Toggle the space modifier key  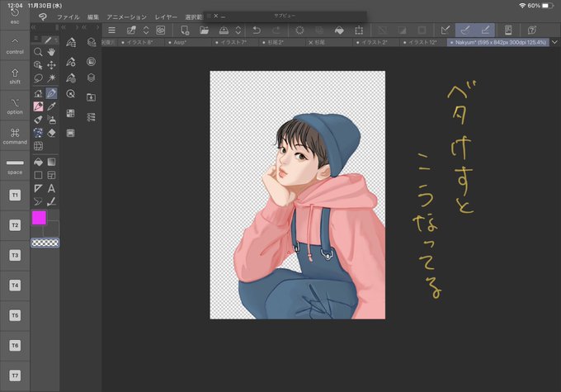(15, 166)
